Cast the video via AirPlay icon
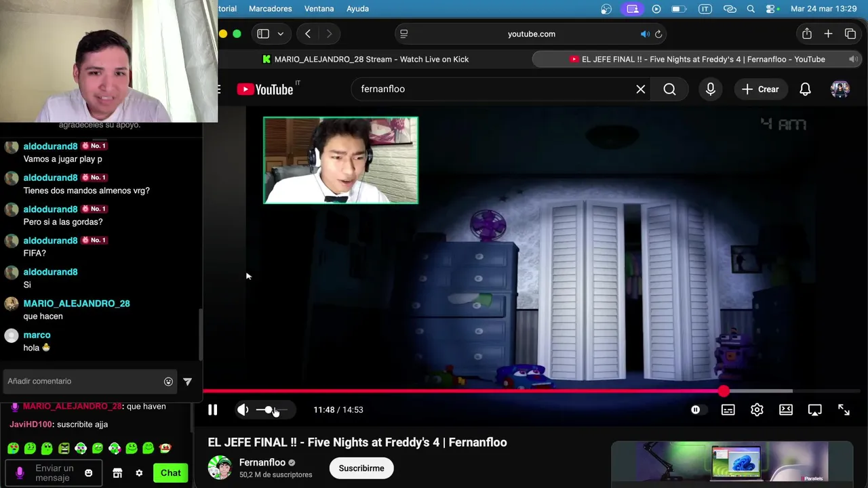The height and width of the screenshot is (488, 868). 814,409
